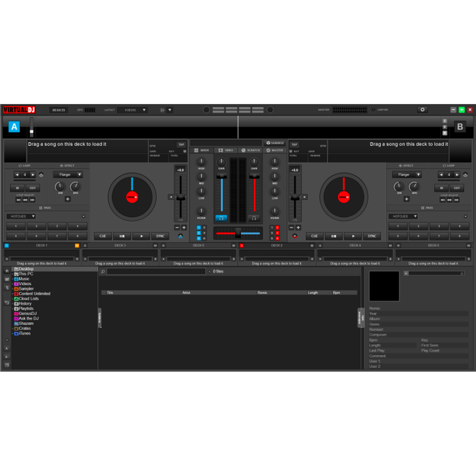Select the Deck 3 header
The width and height of the screenshot is (476, 476).
pyautogui.click(x=120, y=245)
